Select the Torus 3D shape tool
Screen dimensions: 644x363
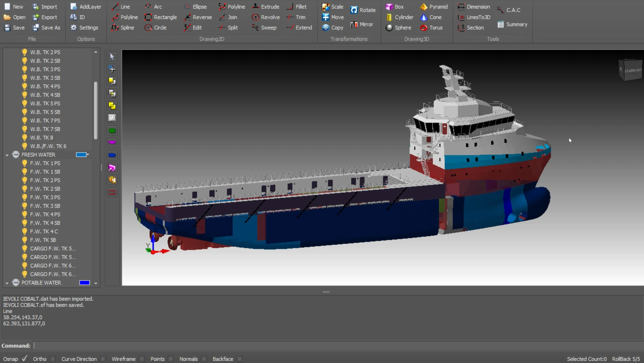coord(431,28)
